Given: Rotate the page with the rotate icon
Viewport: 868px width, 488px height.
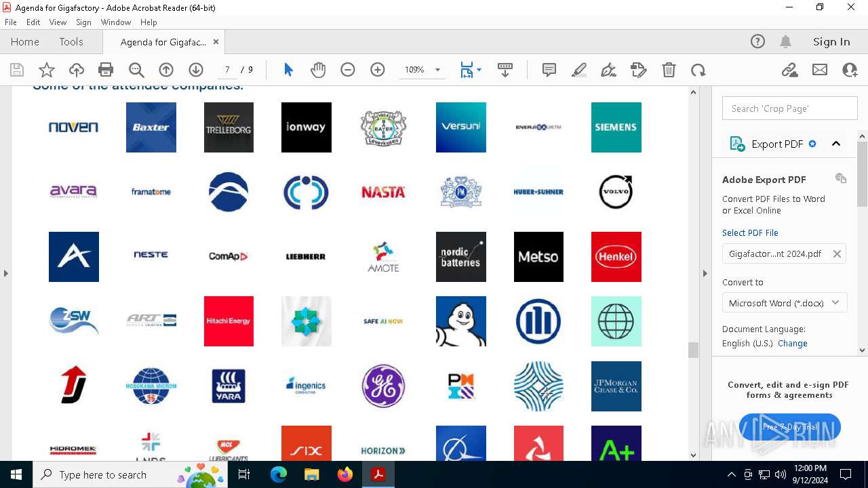Looking at the screenshot, I should click(x=698, y=70).
